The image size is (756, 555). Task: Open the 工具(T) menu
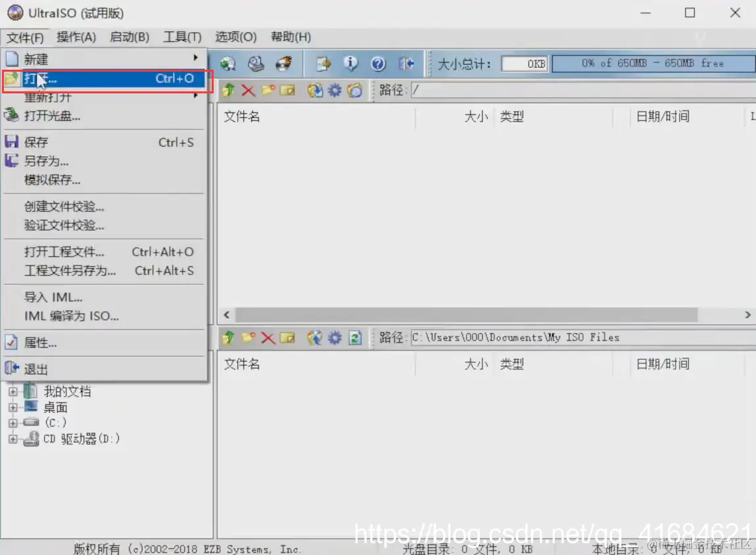(182, 37)
